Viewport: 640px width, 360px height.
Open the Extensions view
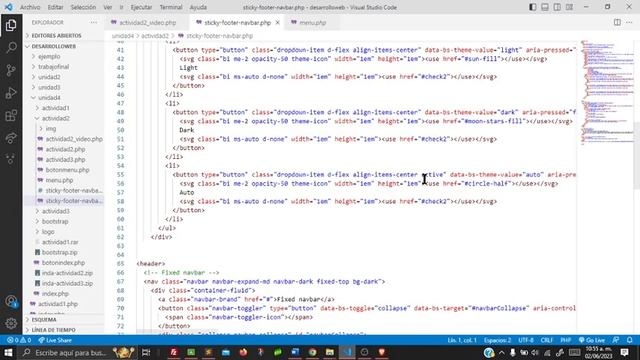[11, 116]
